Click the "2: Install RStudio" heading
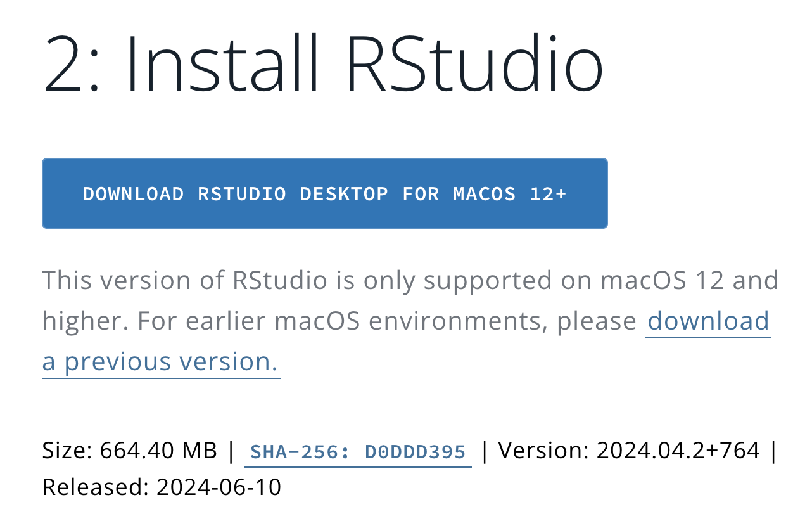The image size is (812, 521). pyautogui.click(x=323, y=63)
